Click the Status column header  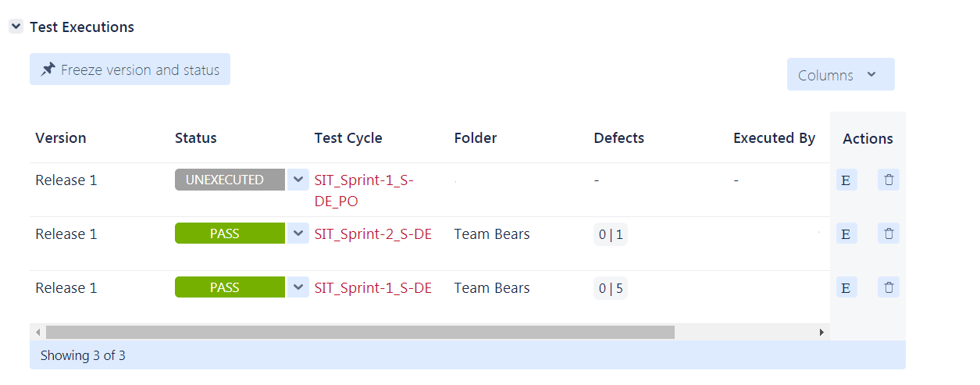(196, 138)
